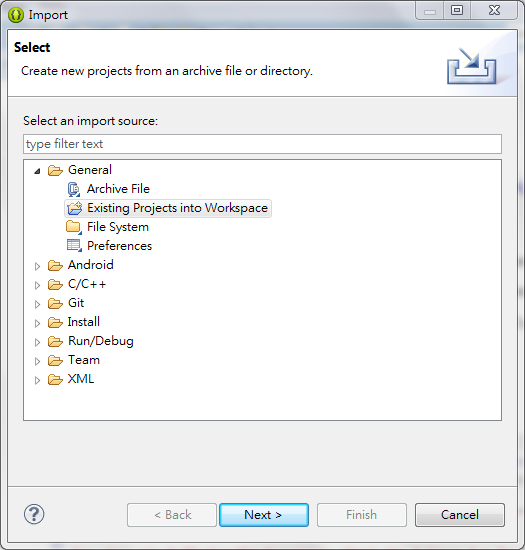Expand the C/C++ category

[37, 285]
